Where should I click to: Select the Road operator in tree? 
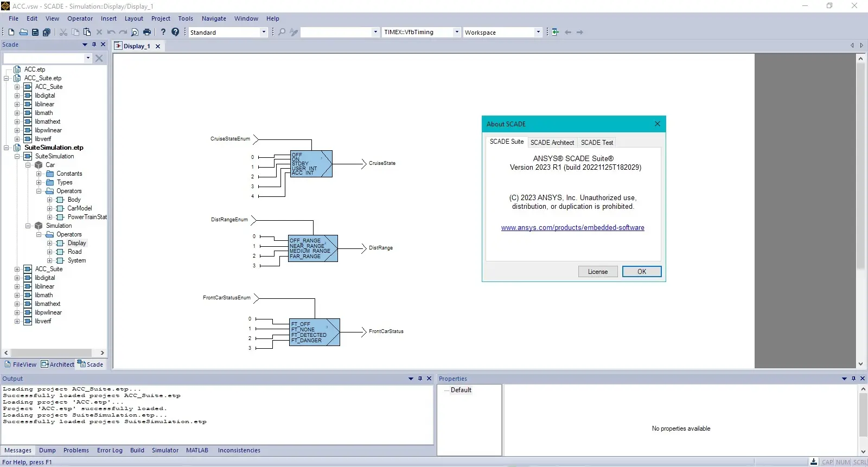tap(74, 252)
